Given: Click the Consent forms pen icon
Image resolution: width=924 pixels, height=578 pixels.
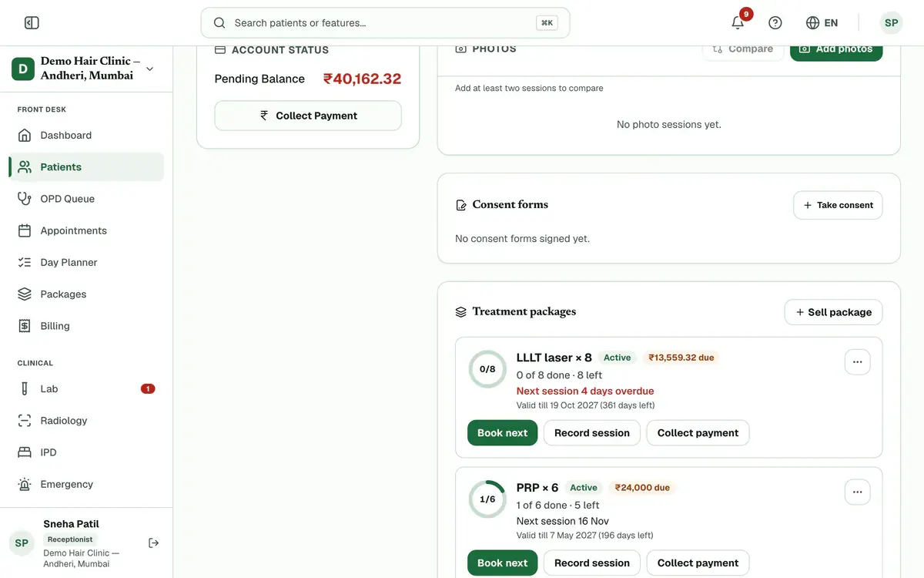Looking at the screenshot, I should (461, 205).
